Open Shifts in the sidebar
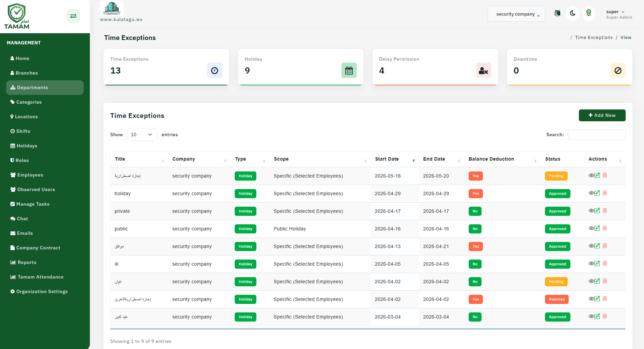 [45, 131]
